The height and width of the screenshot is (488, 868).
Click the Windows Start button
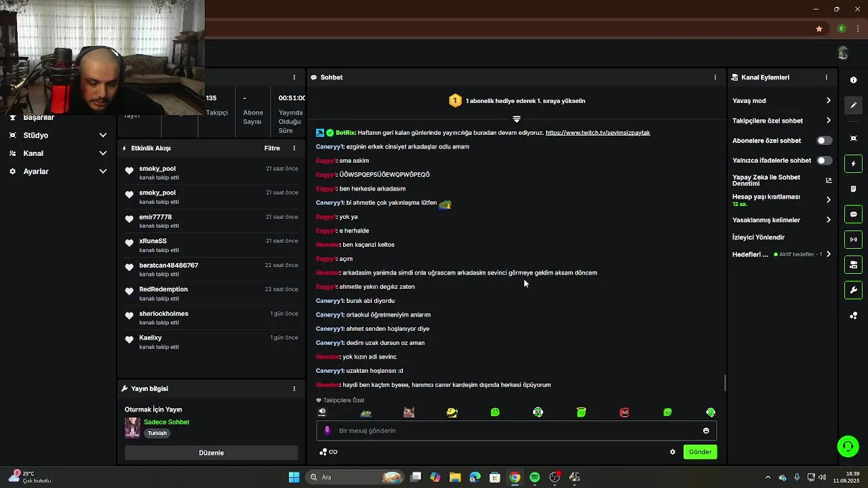(294, 477)
